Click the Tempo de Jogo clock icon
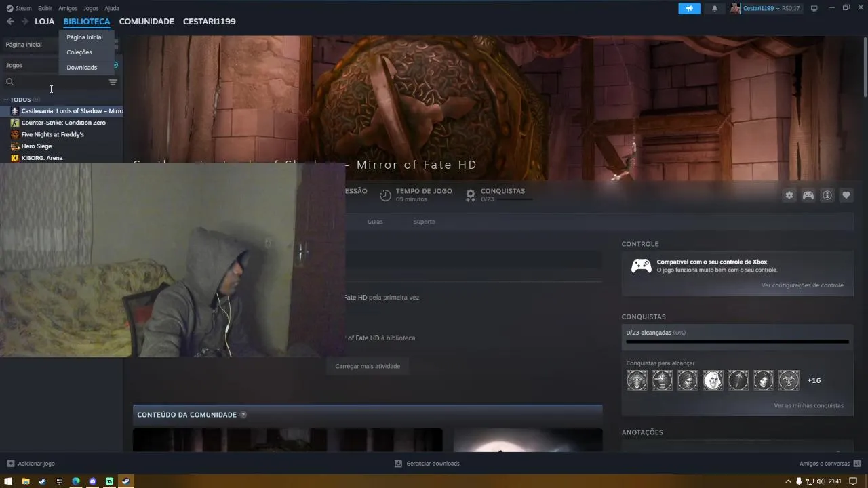Screen dimensions: 868x488 (x=385, y=195)
